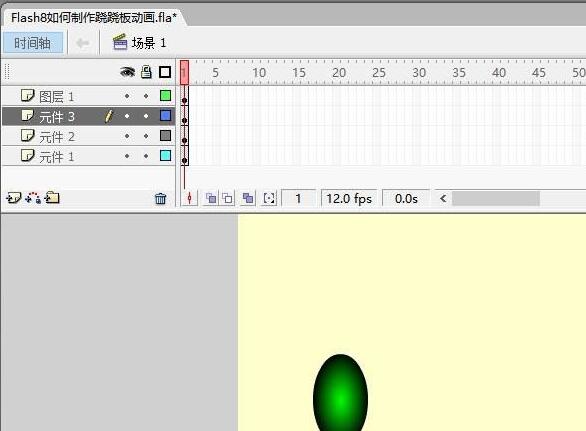Click the red playhead at frame 1
The width and height of the screenshot is (586, 431).
click(x=184, y=72)
